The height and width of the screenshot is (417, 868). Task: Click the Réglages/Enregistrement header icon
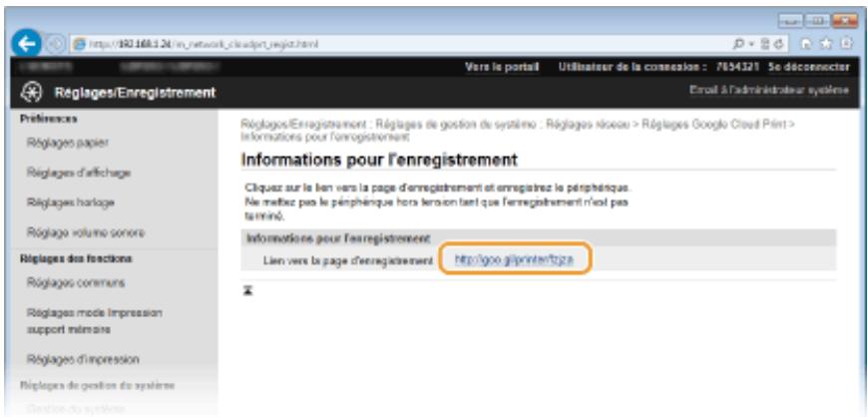coord(30,93)
